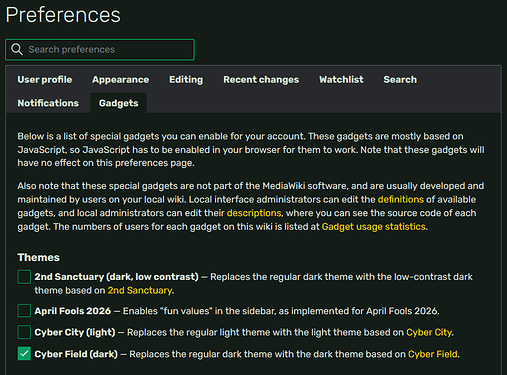The image size is (507, 375).
Task: Click the magnifier icon in search box
Action: point(17,49)
